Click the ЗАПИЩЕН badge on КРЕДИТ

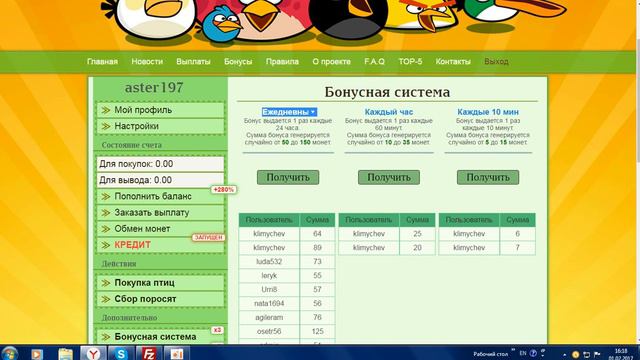[x=209, y=238]
